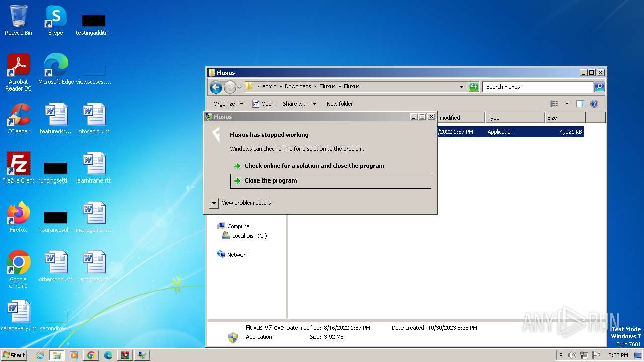Select the FileZilla Client desktop icon
644x362 pixels.
18,164
